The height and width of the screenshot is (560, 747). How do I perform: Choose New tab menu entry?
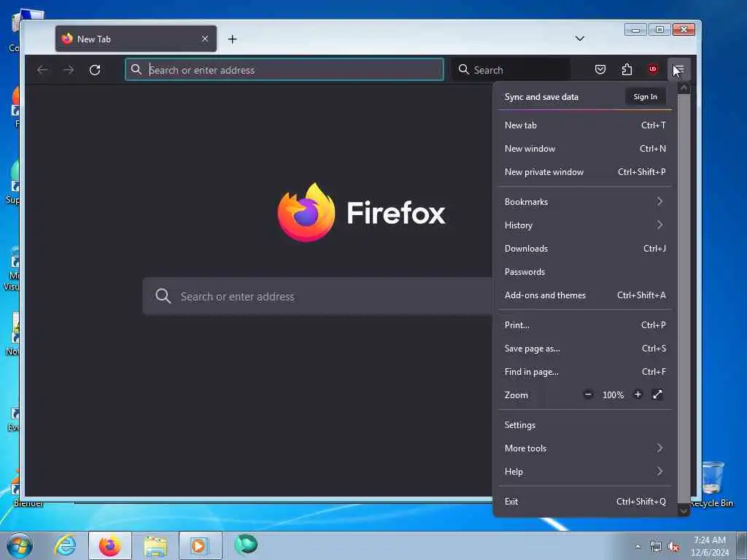pos(585,125)
